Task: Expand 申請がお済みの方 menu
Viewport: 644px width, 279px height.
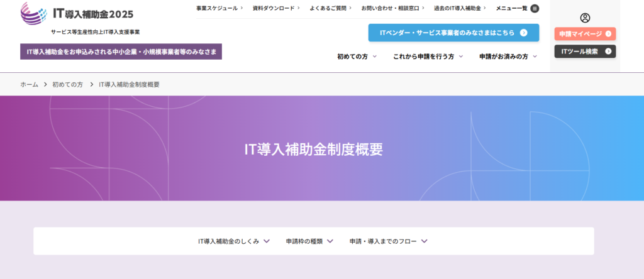Action: [508, 57]
